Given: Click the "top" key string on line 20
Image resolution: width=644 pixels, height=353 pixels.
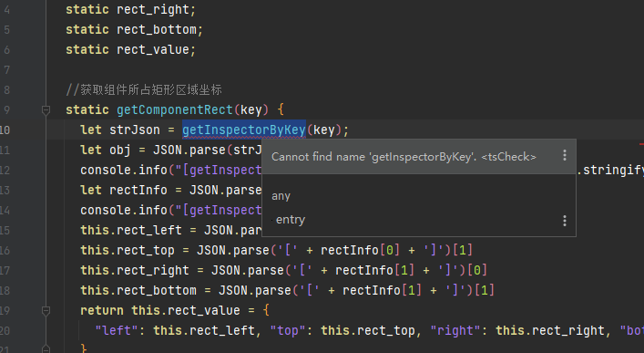Looking at the screenshot, I should pos(289,331).
